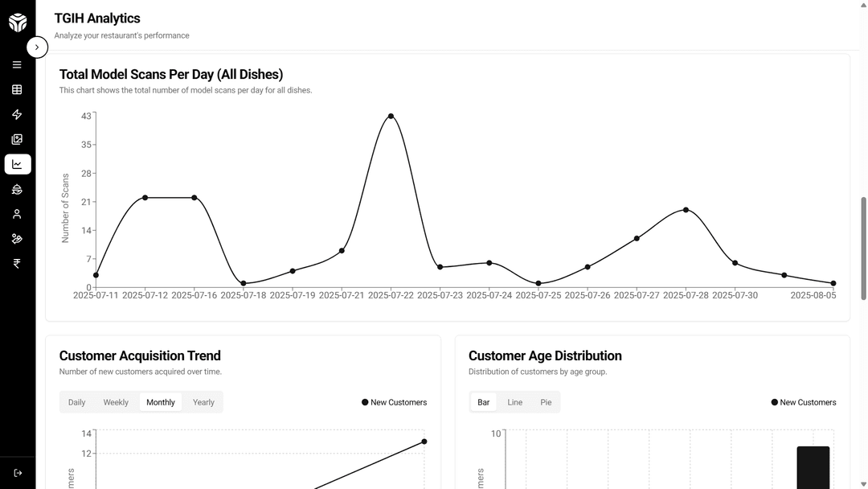The height and width of the screenshot is (489, 868).
Task: Switch age distribution to Pie chart
Action: click(x=546, y=402)
